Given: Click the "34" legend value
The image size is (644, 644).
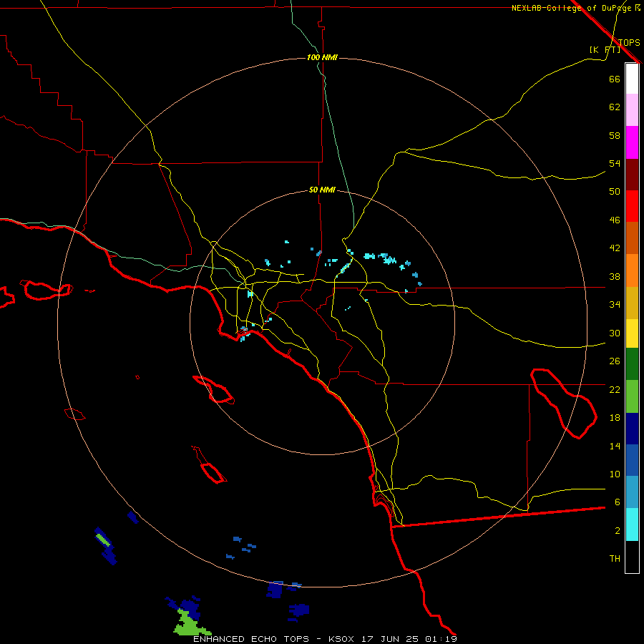Looking at the screenshot, I should coord(615,304).
